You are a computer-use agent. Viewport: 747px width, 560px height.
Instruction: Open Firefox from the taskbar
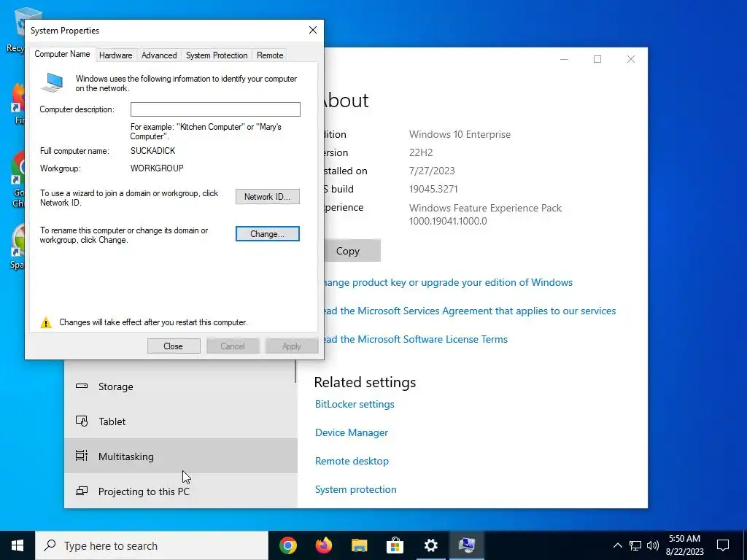[x=324, y=545]
